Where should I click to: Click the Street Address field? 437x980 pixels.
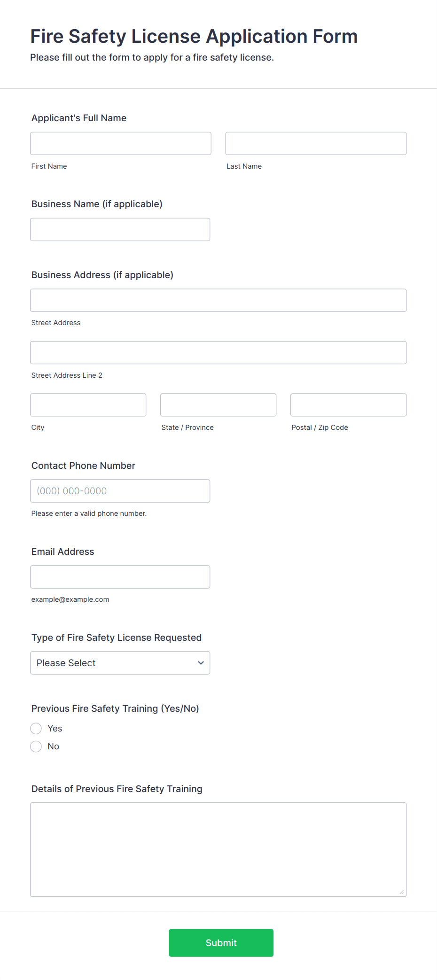click(218, 300)
